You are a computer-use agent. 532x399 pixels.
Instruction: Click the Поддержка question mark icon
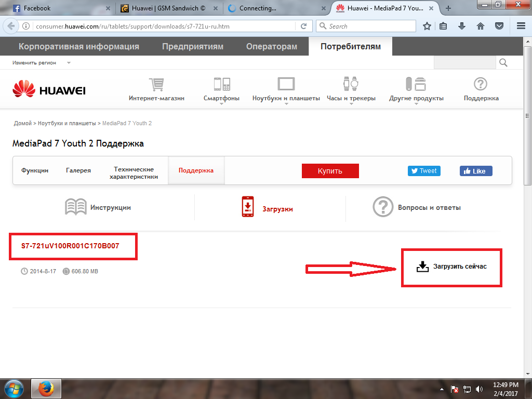click(481, 84)
